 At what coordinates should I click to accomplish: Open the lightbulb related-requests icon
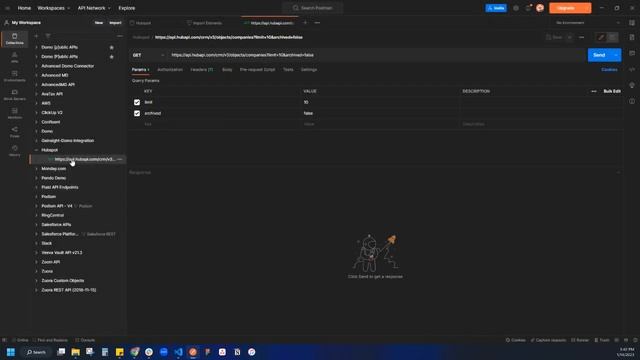632,85
